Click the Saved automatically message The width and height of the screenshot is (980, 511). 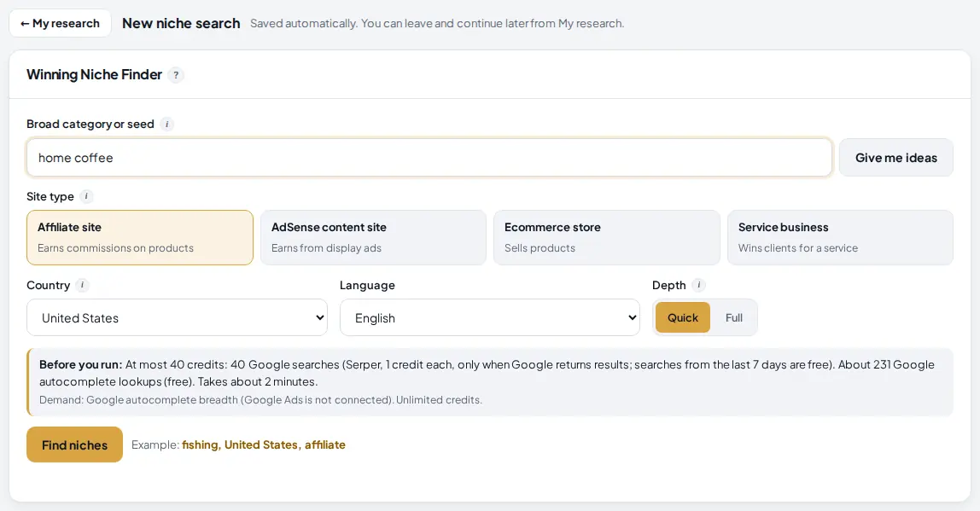click(437, 23)
